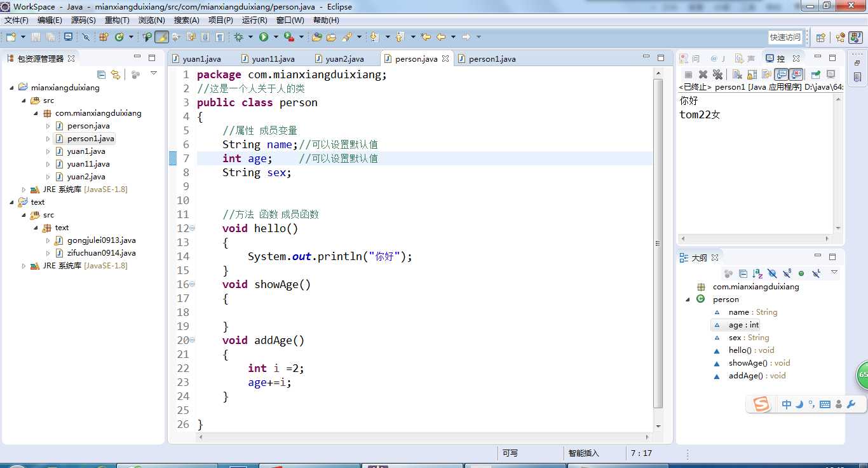Toggle show console when standard error changes
The height and width of the screenshot is (468, 868).
pyautogui.click(x=796, y=74)
